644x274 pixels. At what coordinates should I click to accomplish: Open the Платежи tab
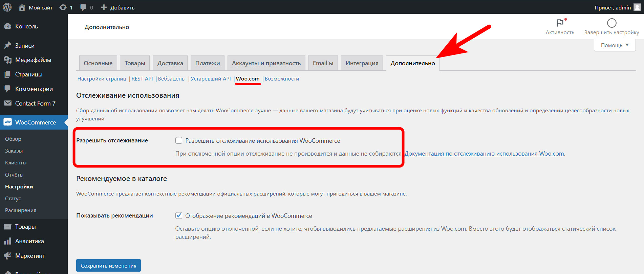(208, 63)
